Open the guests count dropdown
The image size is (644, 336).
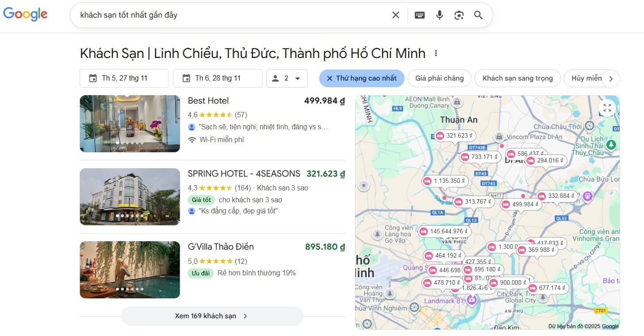(287, 78)
